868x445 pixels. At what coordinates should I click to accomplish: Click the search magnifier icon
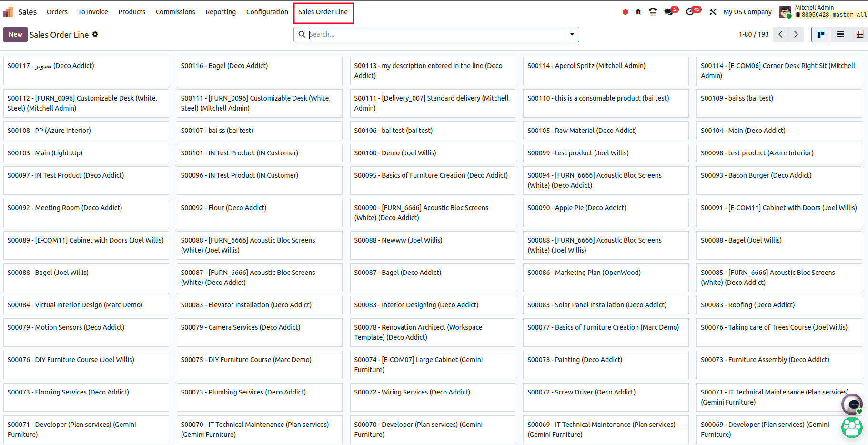[x=302, y=34]
